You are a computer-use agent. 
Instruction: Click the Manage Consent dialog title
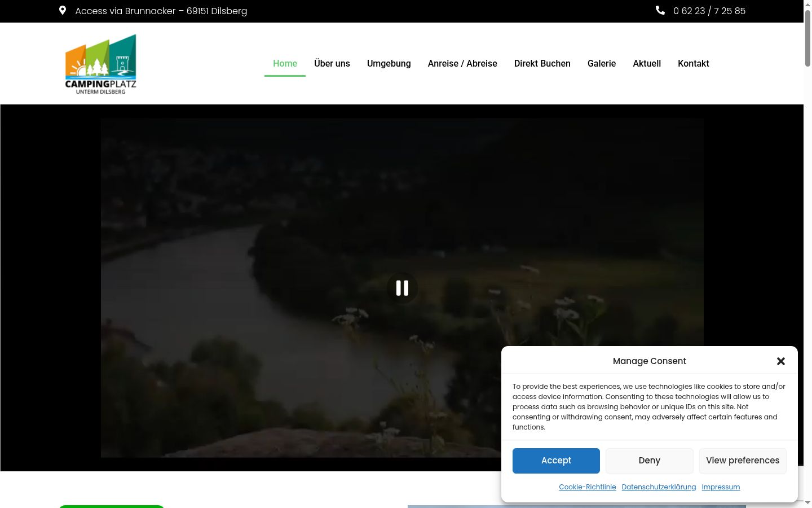point(650,361)
